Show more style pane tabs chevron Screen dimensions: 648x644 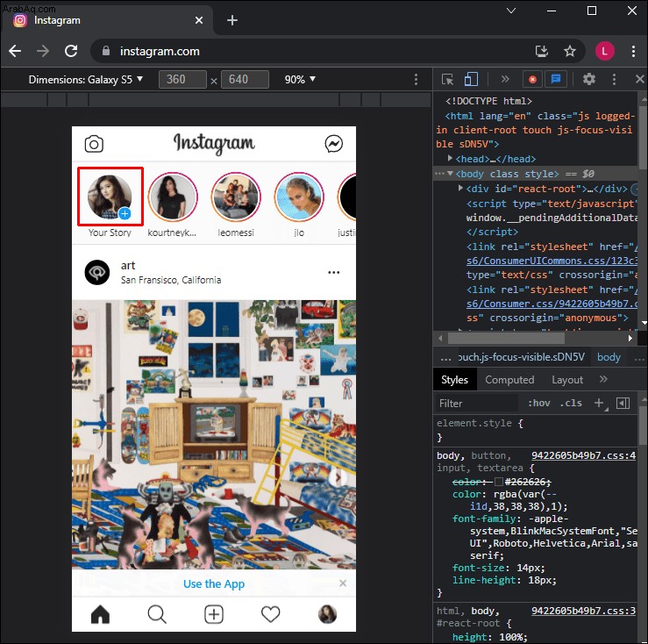(x=603, y=379)
